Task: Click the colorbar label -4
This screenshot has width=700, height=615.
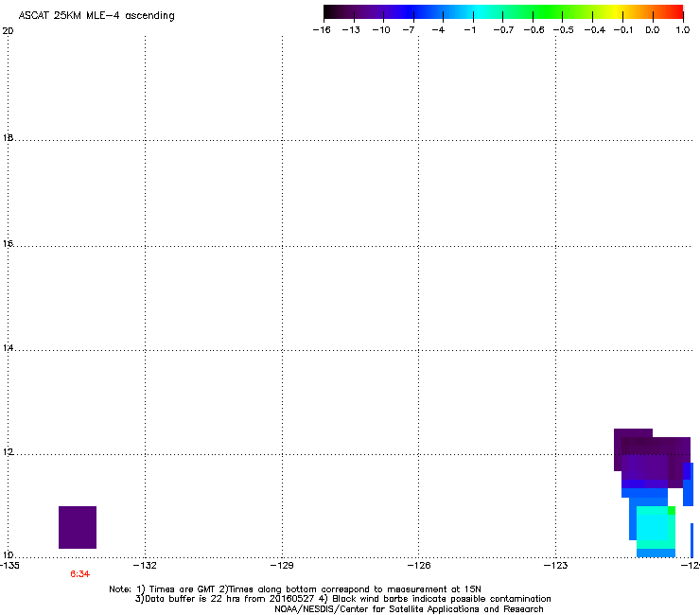Action: tap(438, 30)
